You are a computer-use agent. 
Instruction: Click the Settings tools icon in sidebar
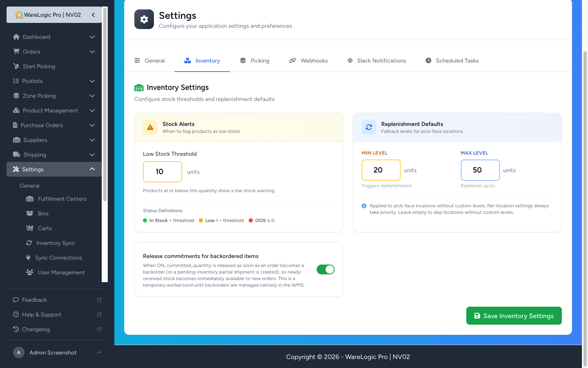point(16,169)
